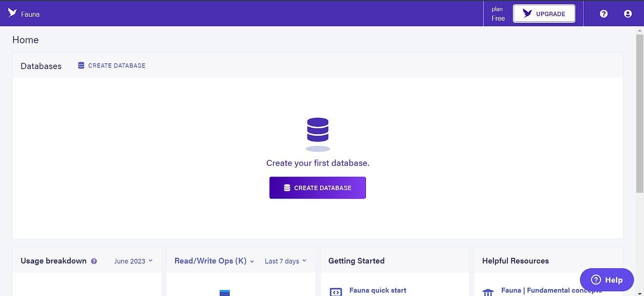Open the Fauna quick start link
644x296 pixels.
point(378,290)
